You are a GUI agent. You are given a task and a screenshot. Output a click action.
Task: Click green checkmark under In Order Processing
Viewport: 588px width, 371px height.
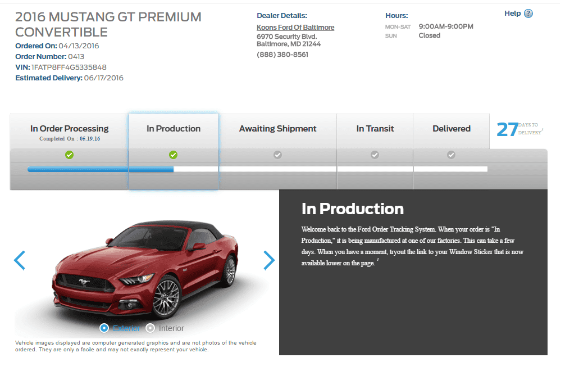(x=70, y=155)
